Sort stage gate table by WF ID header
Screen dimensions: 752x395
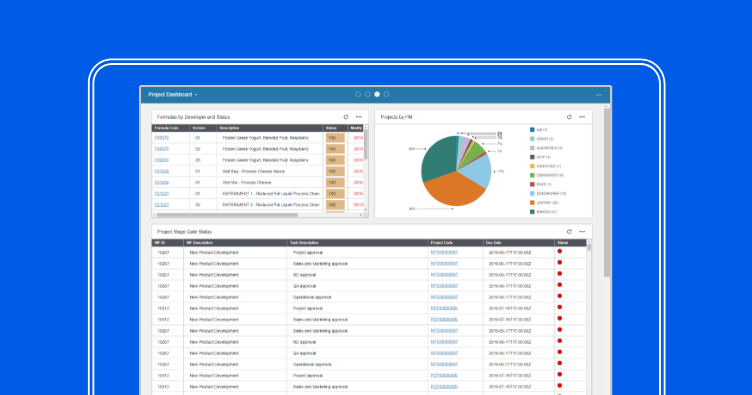pos(167,243)
